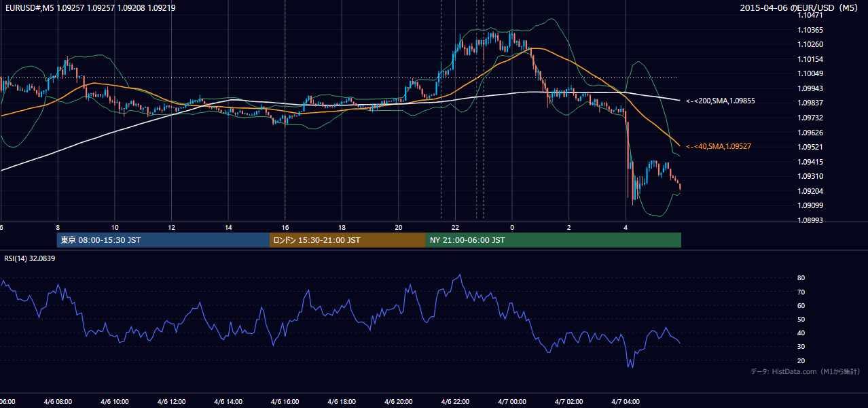Click RSI scale value 20 on right axis
868x408 pixels.
tap(801, 360)
